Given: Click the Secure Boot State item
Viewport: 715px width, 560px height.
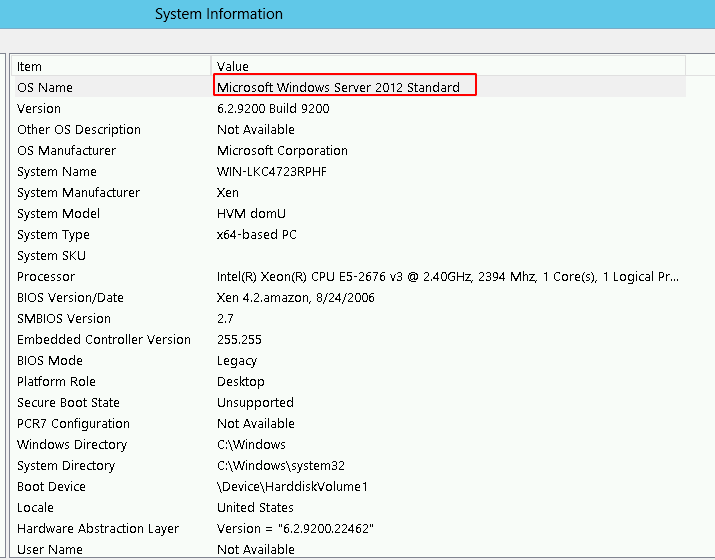Looking at the screenshot, I should 68,403.
